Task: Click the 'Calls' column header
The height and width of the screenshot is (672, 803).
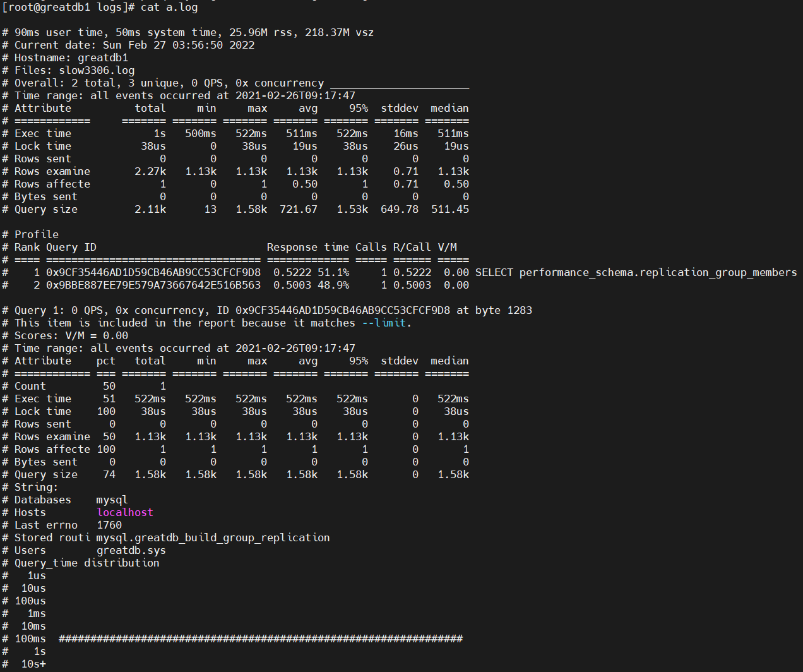Action: click(371, 247)
